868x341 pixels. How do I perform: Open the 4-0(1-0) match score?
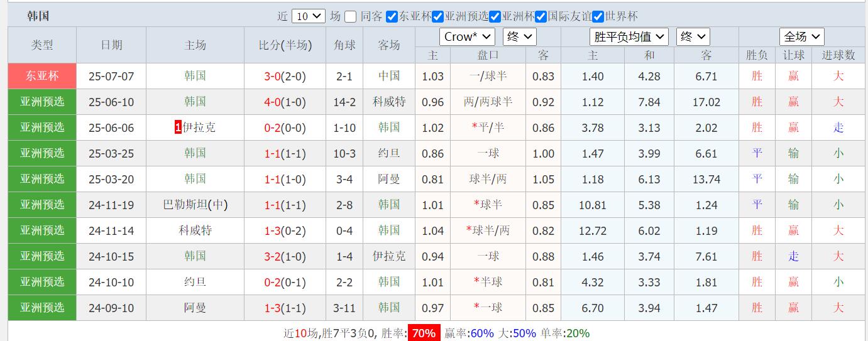point(285,102)
